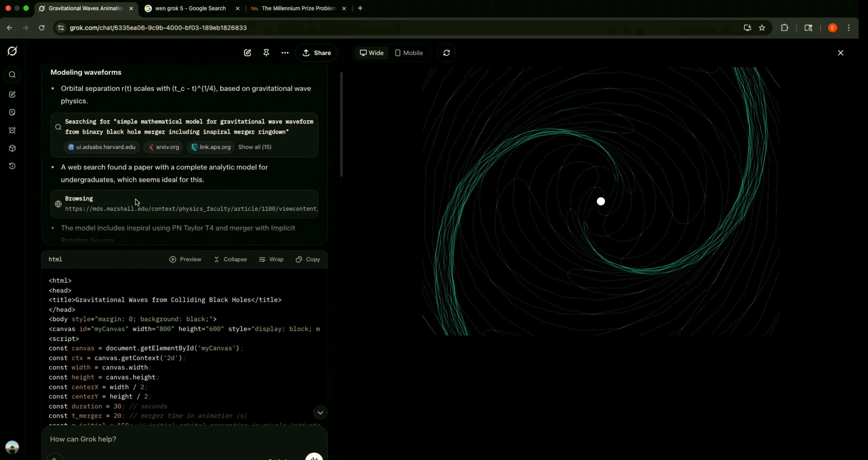Open a new browser tab
This screenshot has height=460, width=868.
coord(360,8)
